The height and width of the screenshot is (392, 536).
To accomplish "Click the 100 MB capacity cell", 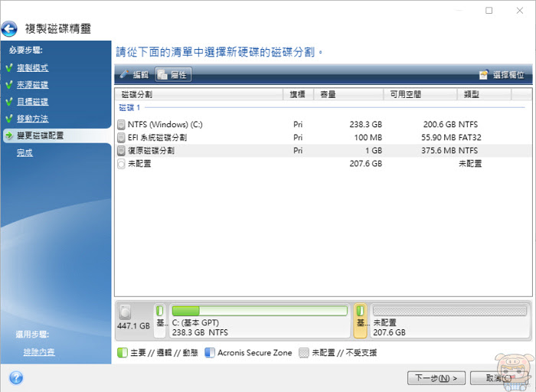I will click(x=368, y=137).
